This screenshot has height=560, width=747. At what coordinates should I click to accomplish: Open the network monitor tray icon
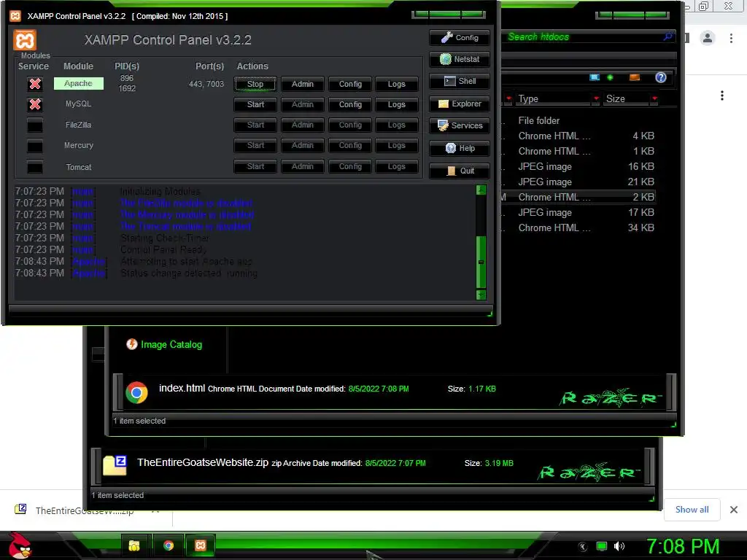602,546
